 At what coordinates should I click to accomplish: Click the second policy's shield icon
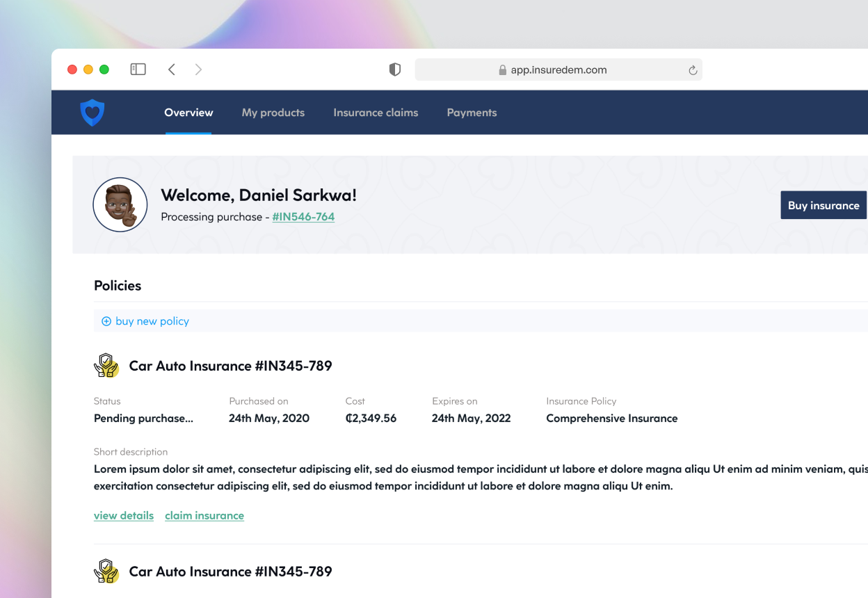point(106,571)
